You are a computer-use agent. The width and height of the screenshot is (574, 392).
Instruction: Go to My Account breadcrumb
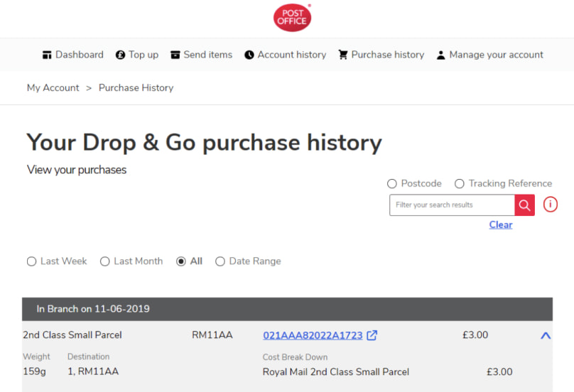53,88
